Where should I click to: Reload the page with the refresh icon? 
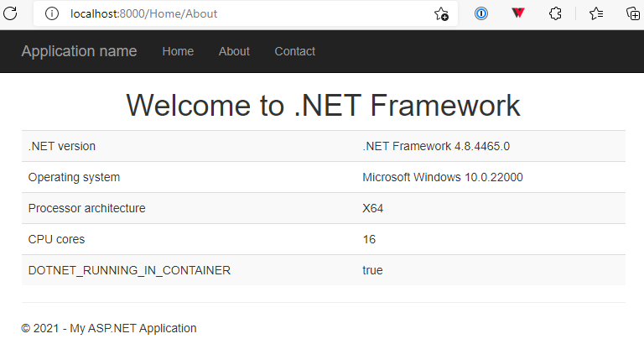10,13
